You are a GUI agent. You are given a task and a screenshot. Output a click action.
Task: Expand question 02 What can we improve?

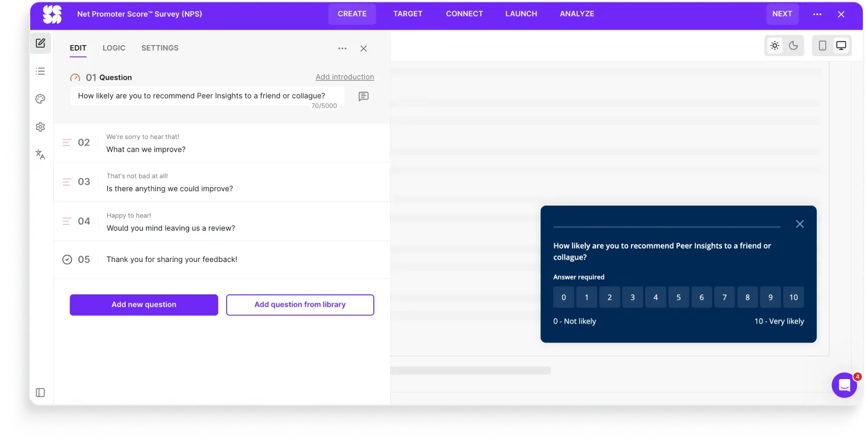[222, 143]
